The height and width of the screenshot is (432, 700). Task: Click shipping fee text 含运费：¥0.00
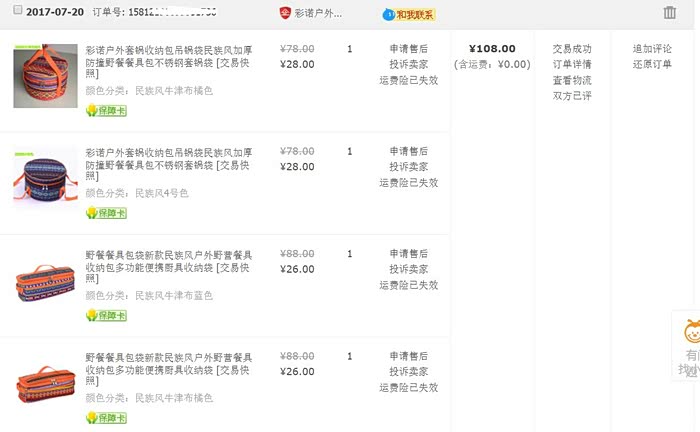(492, 65)
